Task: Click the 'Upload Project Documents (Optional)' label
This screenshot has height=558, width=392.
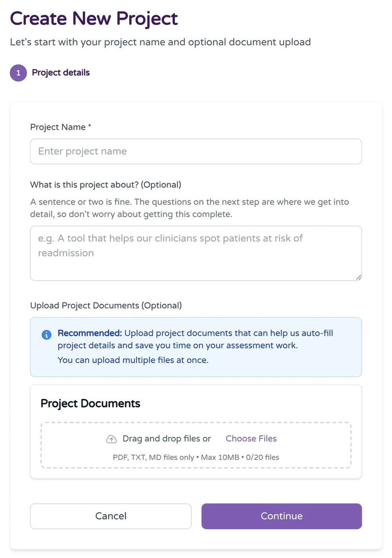Action: (x=106, y=305)
